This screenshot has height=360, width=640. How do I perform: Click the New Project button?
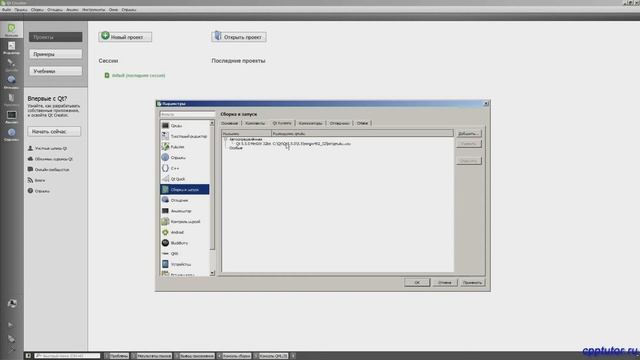(x=125, y=37)
